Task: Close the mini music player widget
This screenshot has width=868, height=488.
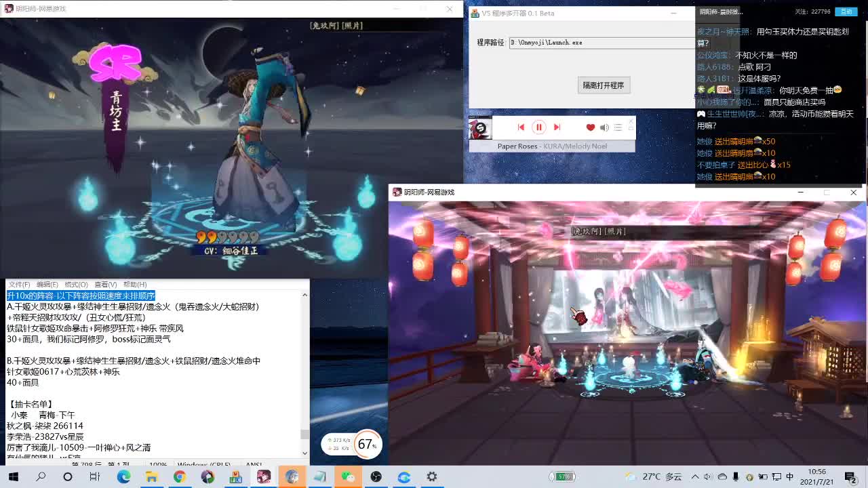Action: click(631, 121)
